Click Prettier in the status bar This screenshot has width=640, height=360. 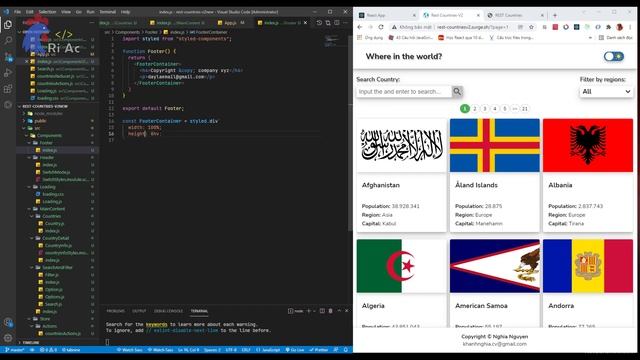click(x=319, y=350)
